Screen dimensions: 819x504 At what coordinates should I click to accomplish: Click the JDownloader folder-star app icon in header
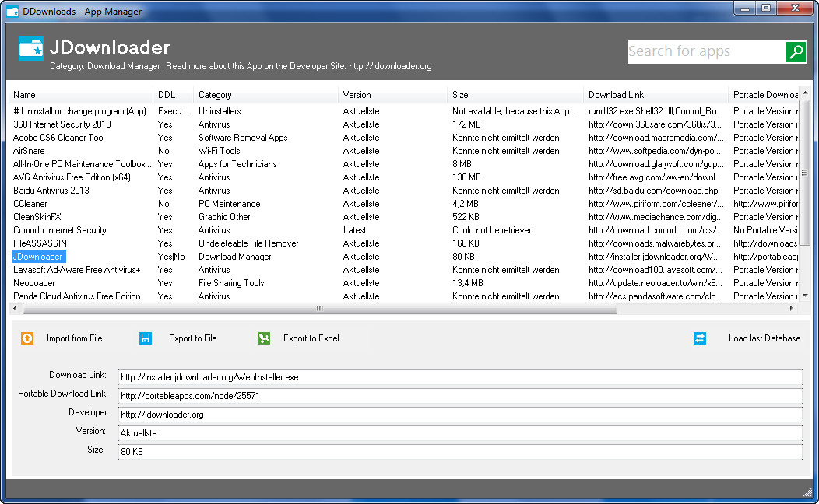tap(31, 48)
